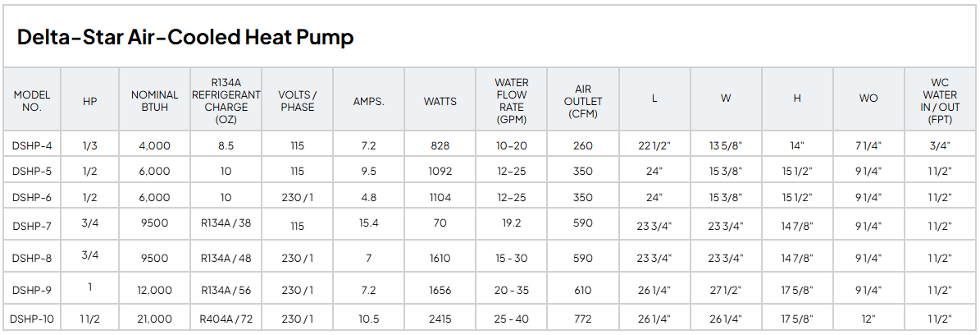980x335 pixels.
Task: Click the DSHP-10 model cell
Action: pos(33,319)
